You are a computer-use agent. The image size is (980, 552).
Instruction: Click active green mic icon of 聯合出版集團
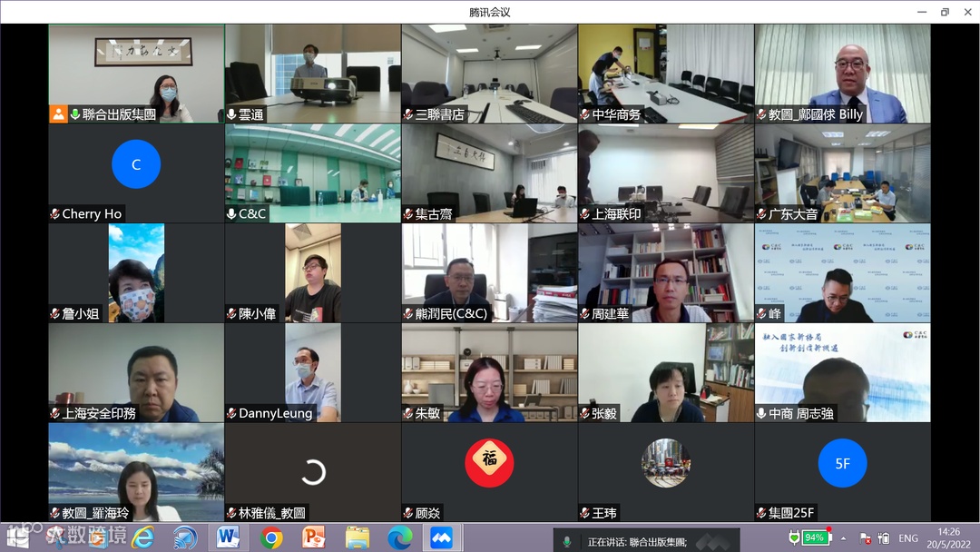75,114
